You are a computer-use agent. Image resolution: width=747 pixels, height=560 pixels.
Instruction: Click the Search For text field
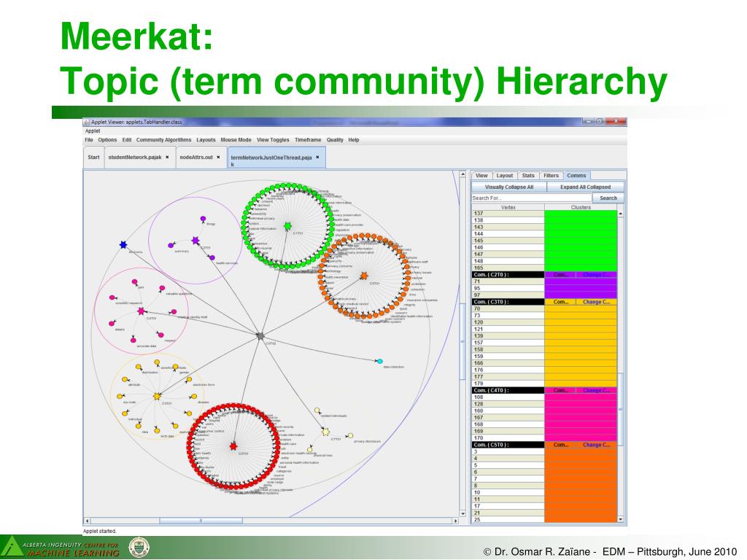(x=532, y=198)
